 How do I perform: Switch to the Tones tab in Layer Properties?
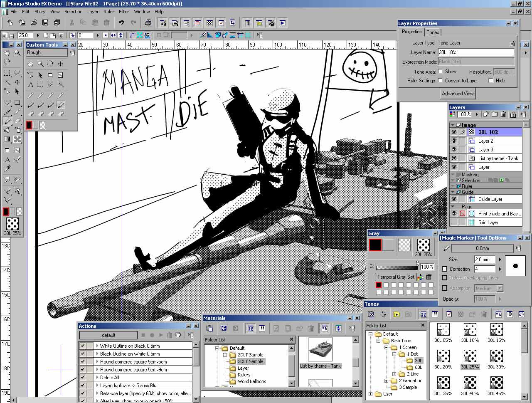[x=433, y=32]
